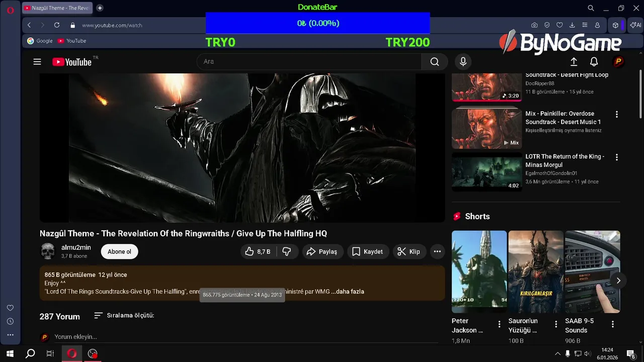This screenshot has height=362, width=644.
Task: Open LOTR The Return of the King title
Action: [x=565, y=160]
